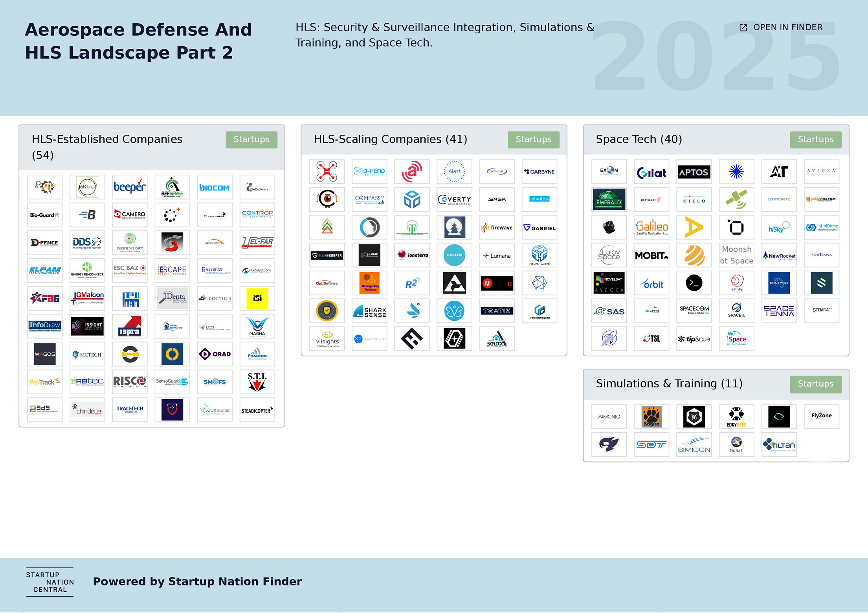Click the Liquid360 round logo
This screenshot has height=613, width=868.
point(454,255)
